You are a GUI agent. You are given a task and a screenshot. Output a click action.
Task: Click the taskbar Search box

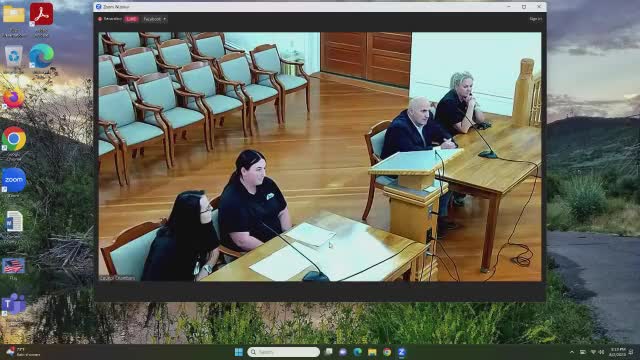pos(283,352)
